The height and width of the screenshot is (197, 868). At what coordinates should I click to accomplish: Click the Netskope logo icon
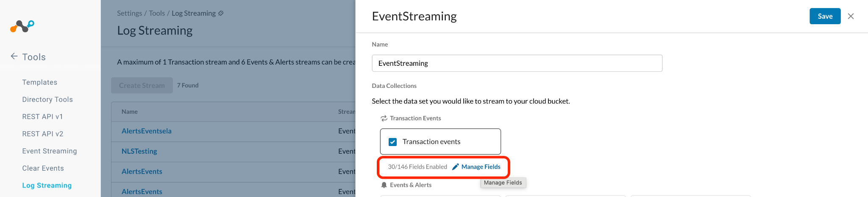(x=22, y=26)
